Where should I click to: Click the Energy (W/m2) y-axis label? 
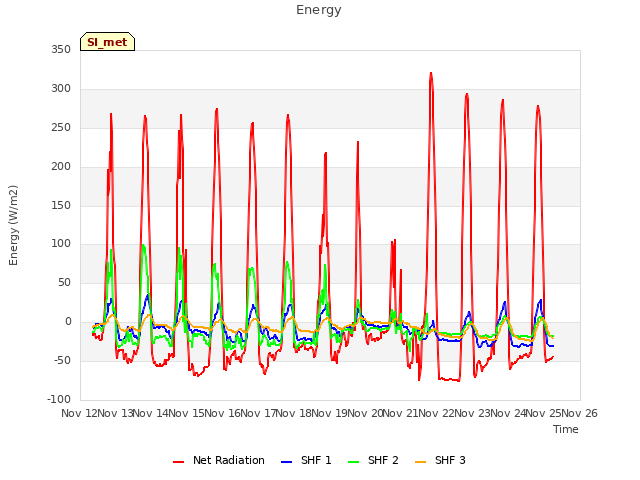click(x=13, y=225)
